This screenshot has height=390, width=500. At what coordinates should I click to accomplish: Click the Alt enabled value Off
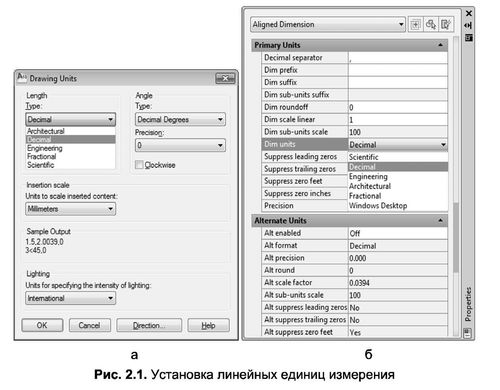[x=398, y=233]
